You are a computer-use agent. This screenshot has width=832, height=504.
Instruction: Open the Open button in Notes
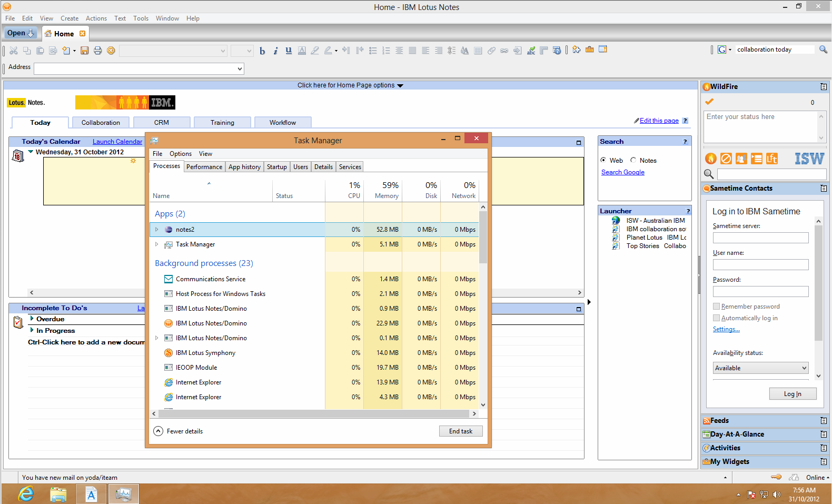[x=21, y=33]
